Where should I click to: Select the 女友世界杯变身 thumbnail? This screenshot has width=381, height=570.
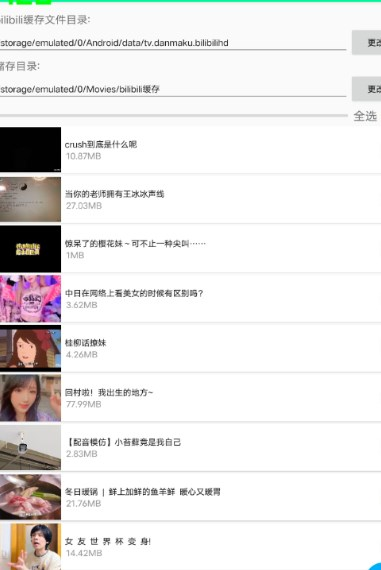pyautogui.click(x=31, y=547)
